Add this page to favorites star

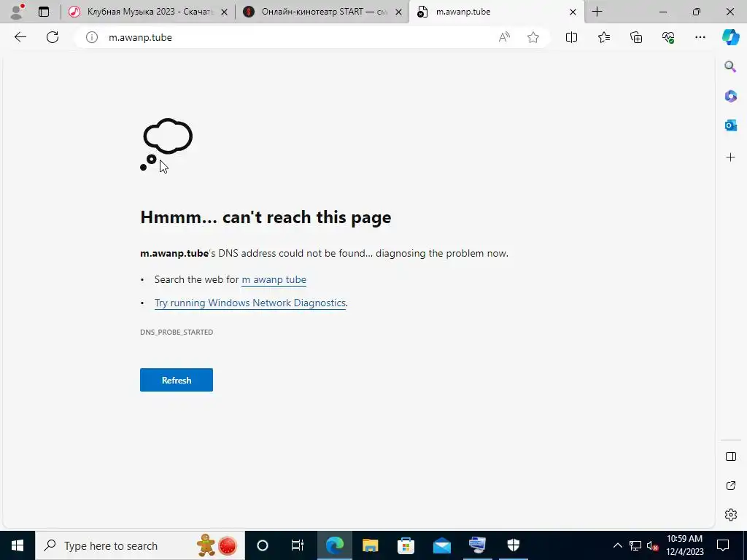[533, 37]
